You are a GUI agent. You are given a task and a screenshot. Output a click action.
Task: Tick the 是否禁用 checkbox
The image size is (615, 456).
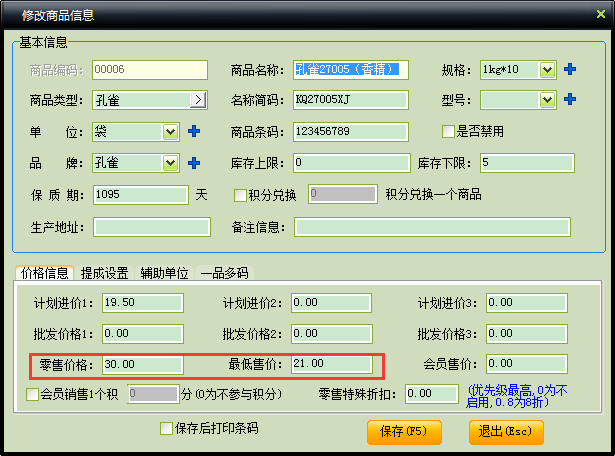(448, 131)
